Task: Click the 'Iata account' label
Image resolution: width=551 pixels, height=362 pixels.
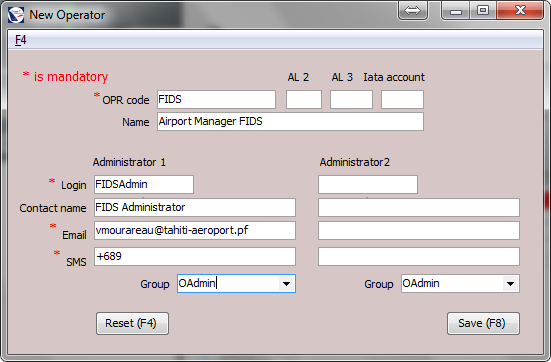Action: [x=394, y=77]
